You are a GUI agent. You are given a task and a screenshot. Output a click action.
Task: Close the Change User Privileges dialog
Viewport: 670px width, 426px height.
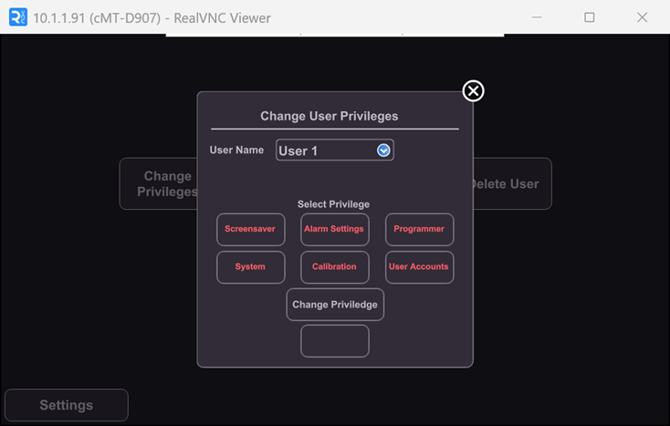tap(473, 91)
